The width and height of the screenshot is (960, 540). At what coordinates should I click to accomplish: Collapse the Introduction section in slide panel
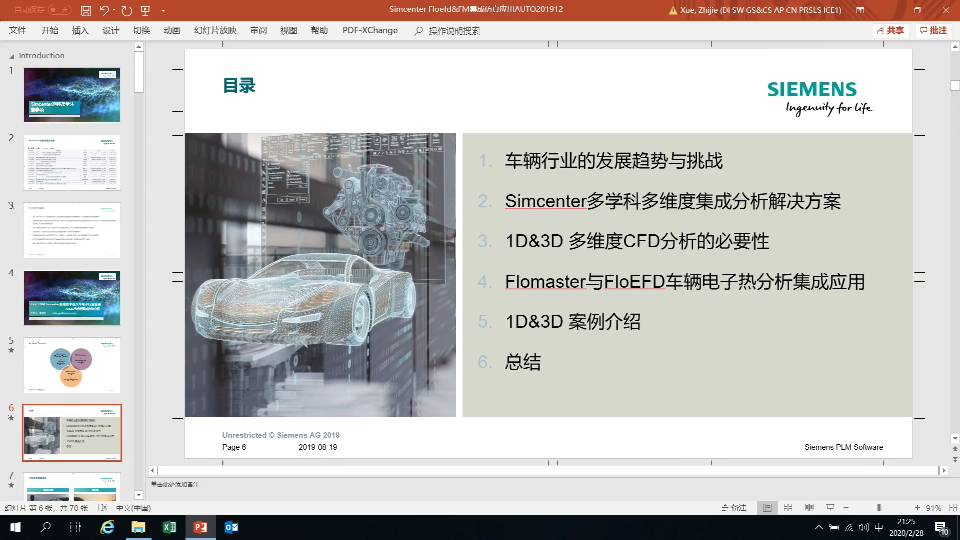[x=13, y=56]
